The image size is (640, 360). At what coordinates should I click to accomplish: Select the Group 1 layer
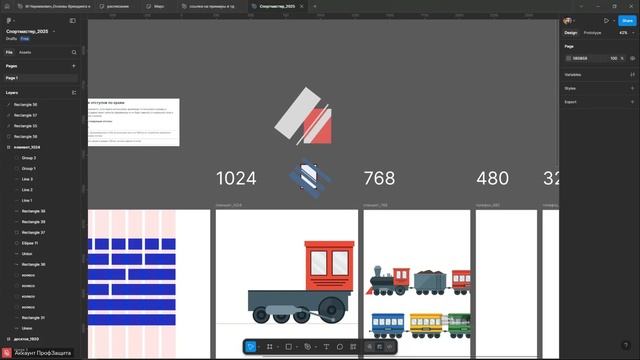click(29, 168)
